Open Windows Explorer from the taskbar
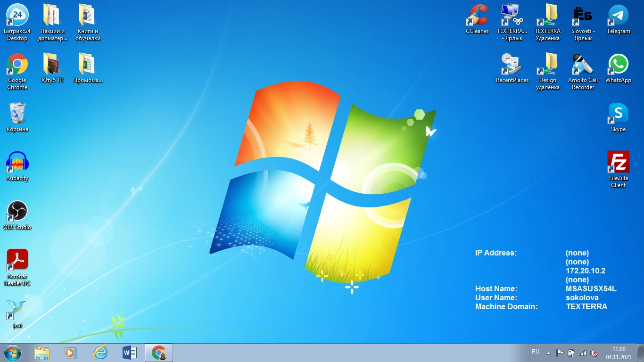The height and width of the screenshot is (362, 644). (x=42, y=353)
